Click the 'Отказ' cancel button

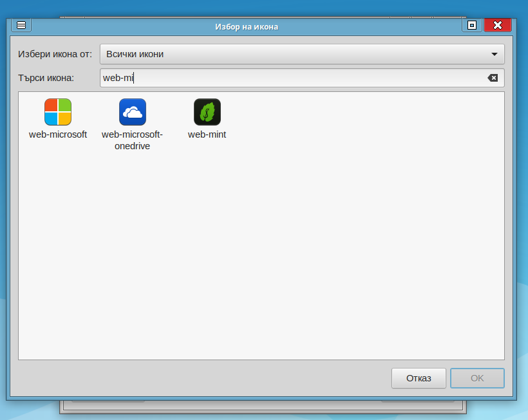tap(419, 378)
